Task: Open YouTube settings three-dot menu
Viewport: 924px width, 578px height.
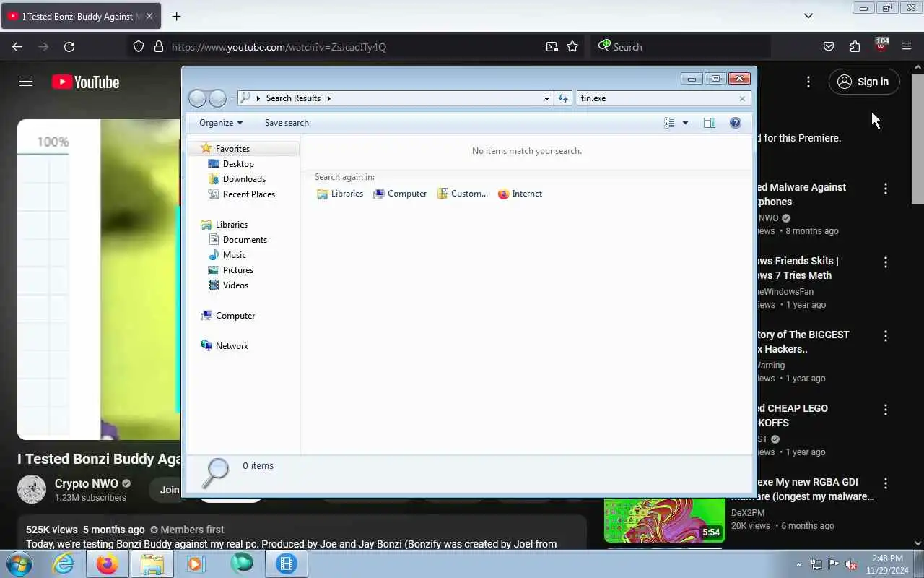Action: [x=808, y=82]
